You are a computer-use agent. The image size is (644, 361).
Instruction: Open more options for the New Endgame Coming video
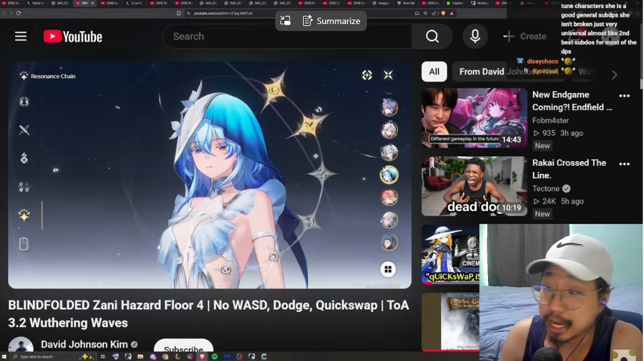624,96
